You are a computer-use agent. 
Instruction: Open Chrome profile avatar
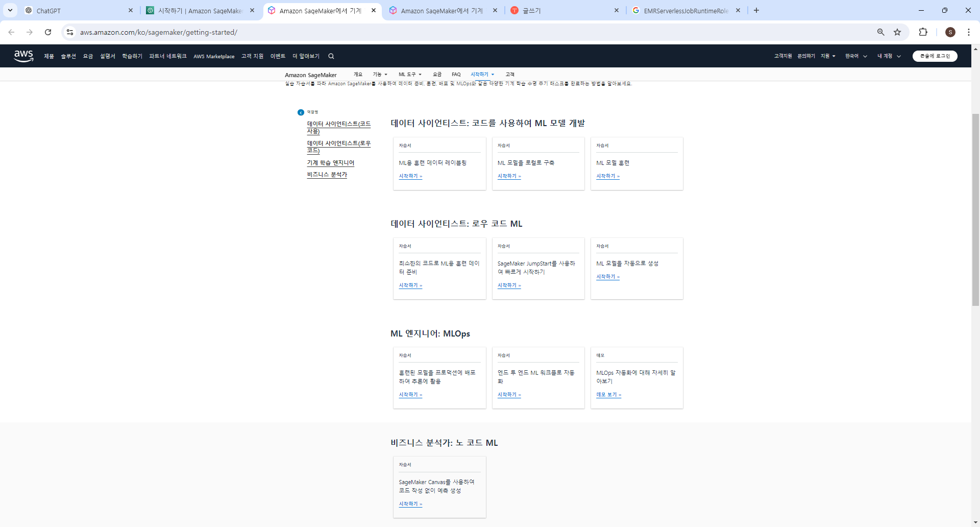950,32
